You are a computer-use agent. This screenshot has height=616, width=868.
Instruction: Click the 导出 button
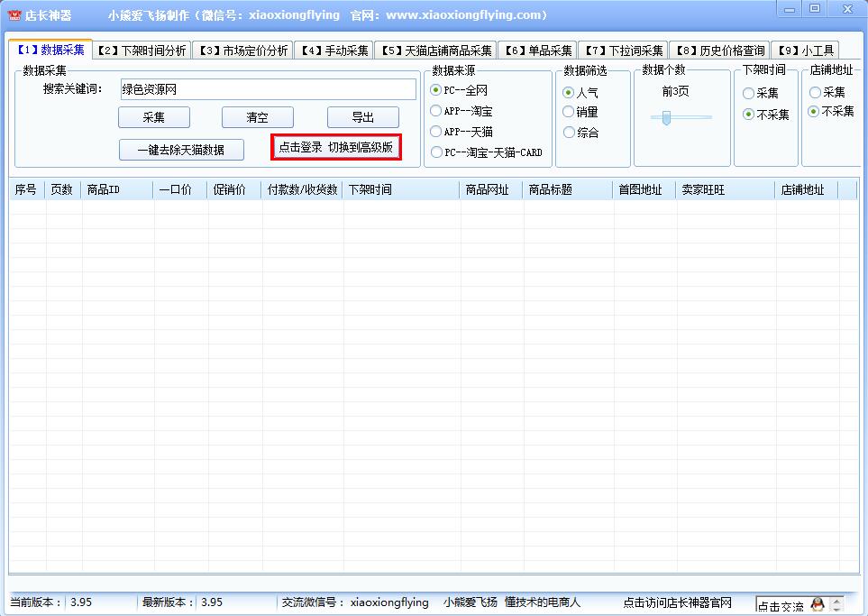(x=363, y=117)
